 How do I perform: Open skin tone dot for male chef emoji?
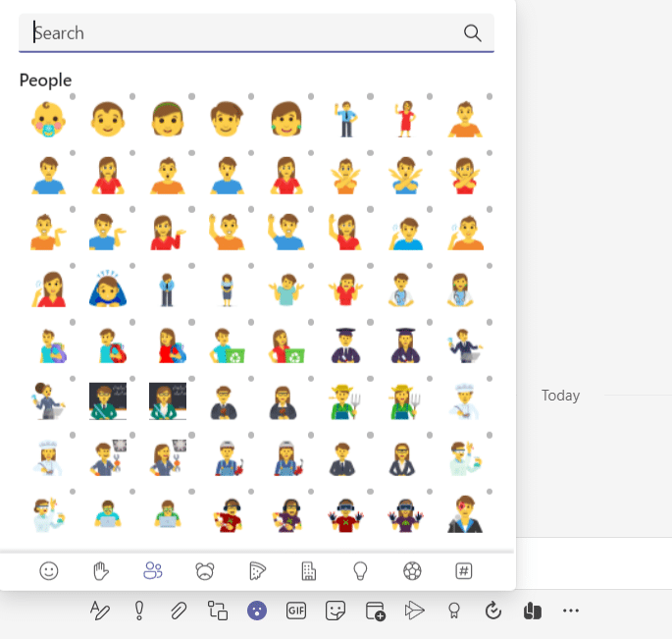[490, 379]
